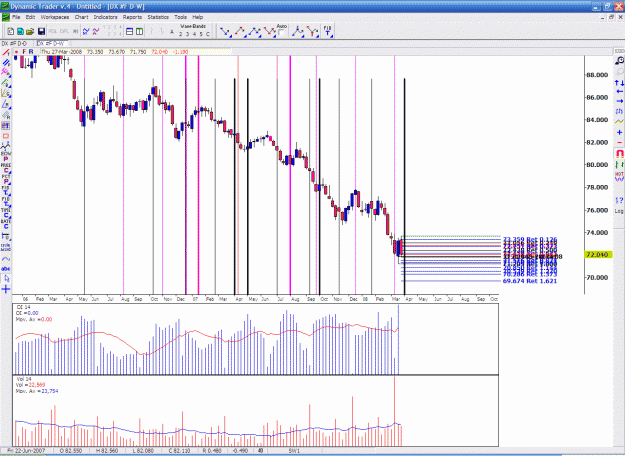Viewport: 625px width, 456px height.
Task: Select the blue parallel lines tool
Action: tap(6, 63)
